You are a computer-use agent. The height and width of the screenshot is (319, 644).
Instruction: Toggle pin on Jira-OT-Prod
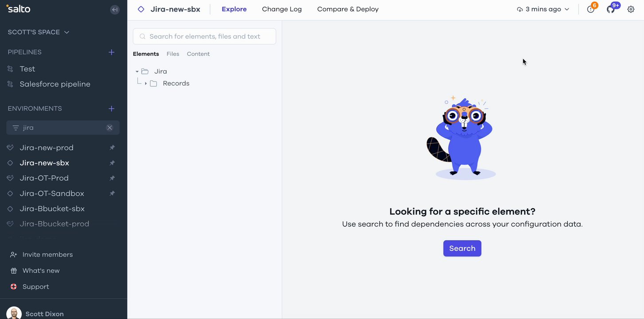point(112,178)
